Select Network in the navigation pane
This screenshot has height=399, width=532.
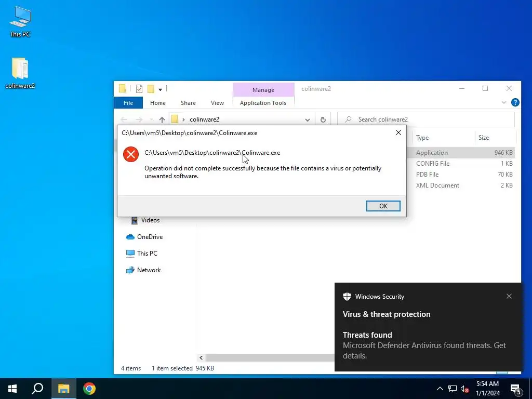tap(143, 270)
